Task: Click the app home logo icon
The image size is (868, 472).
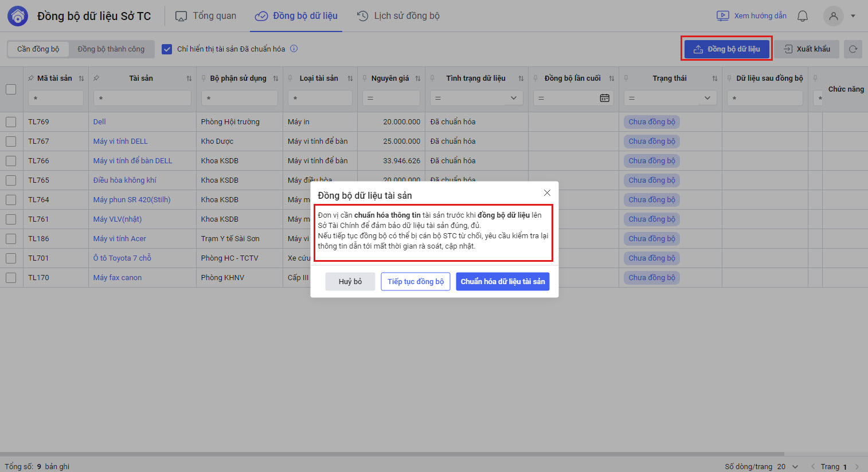Action: point(18,16)
